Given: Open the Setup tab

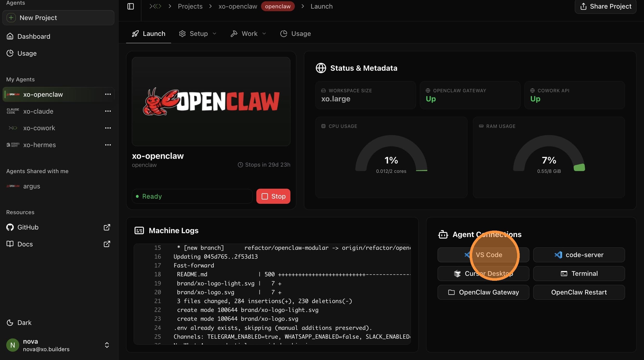Looking at the screenshot, I should 198,34.
